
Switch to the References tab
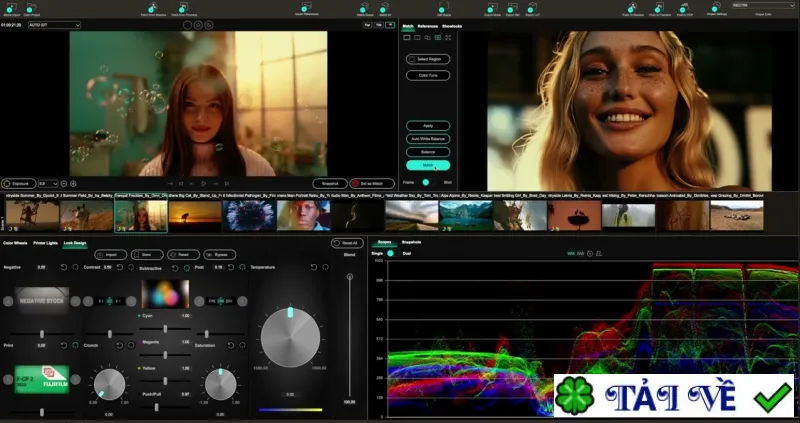point(428,26)
